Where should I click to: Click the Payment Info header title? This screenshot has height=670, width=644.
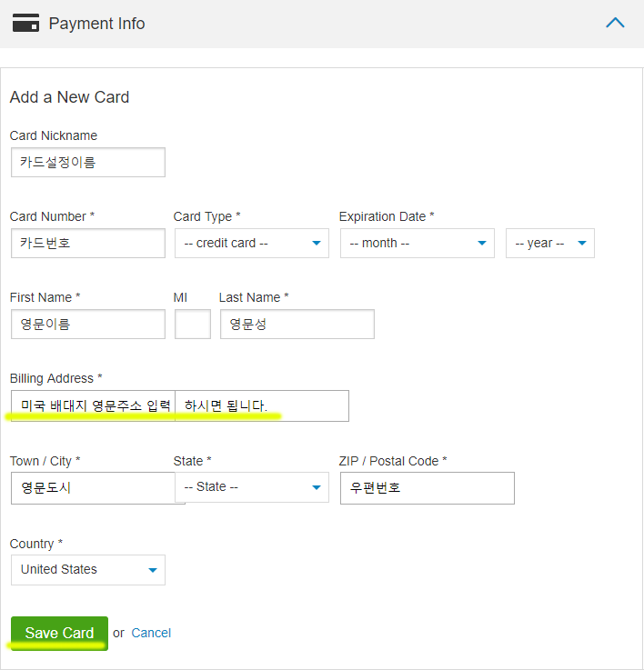point(96,24)
